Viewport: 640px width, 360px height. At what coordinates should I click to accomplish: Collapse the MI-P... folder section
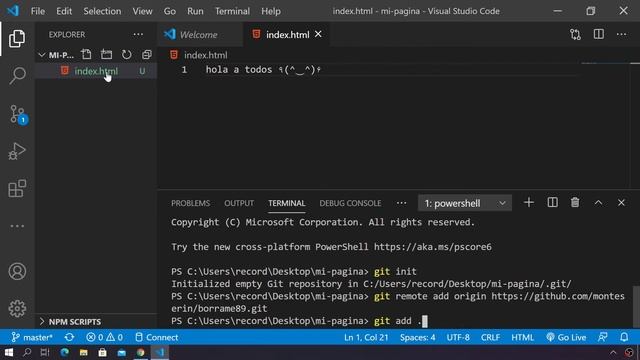[x=56, y=55]
